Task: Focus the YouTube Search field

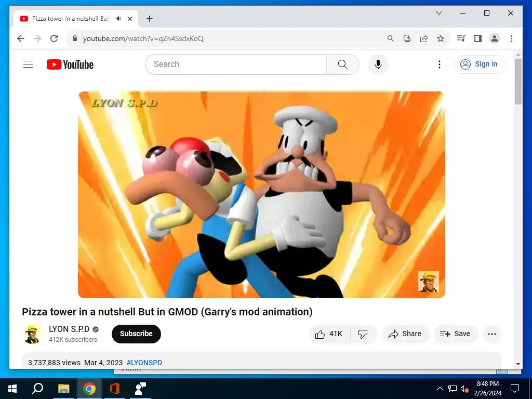Action: pyautogui.click(x=236, y=64)
